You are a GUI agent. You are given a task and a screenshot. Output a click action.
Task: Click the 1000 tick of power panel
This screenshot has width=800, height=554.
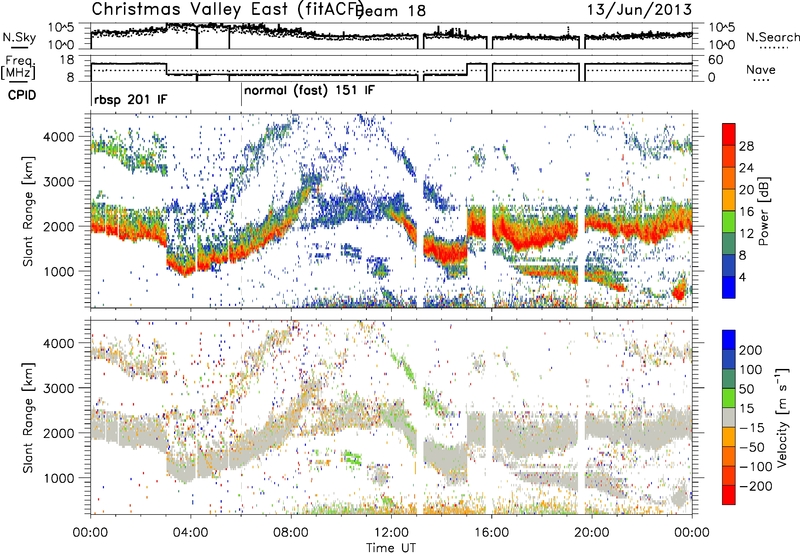[x=58, y=271]
